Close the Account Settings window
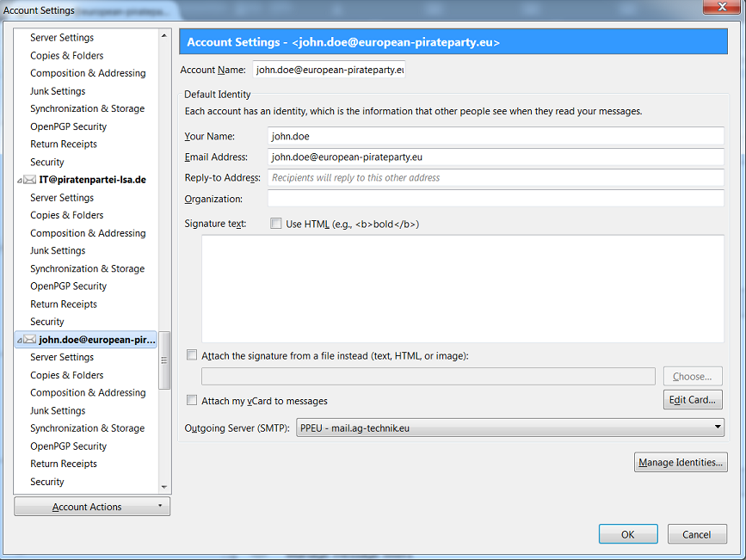Image resolution: width=746 pixels, height=560 pixels. [x=721, y=9]
